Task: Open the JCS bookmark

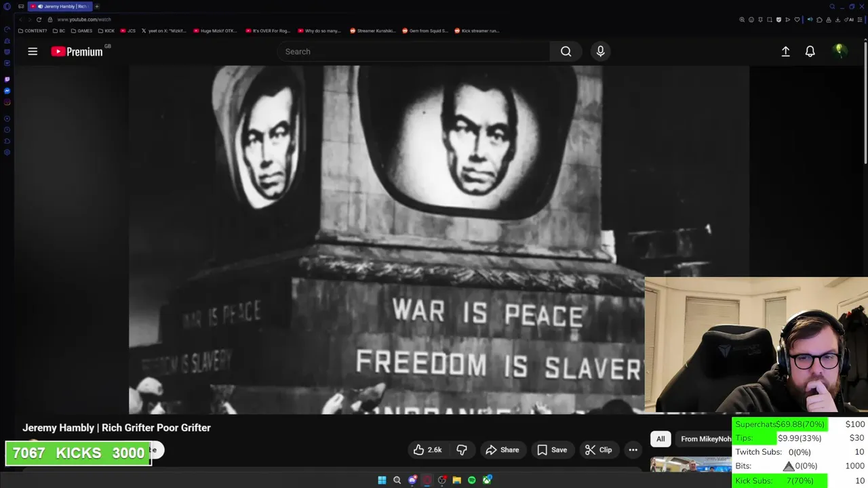Action: click(128, 30)
